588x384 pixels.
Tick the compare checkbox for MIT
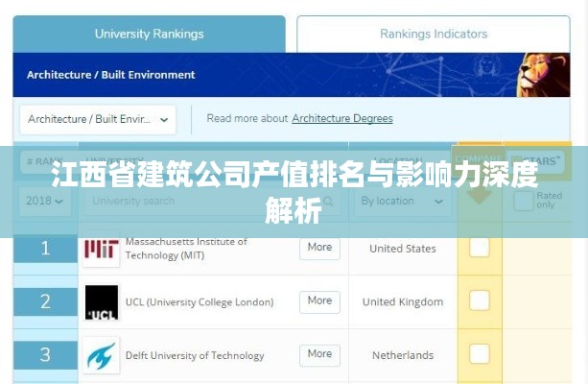click(x=480, y=247)
